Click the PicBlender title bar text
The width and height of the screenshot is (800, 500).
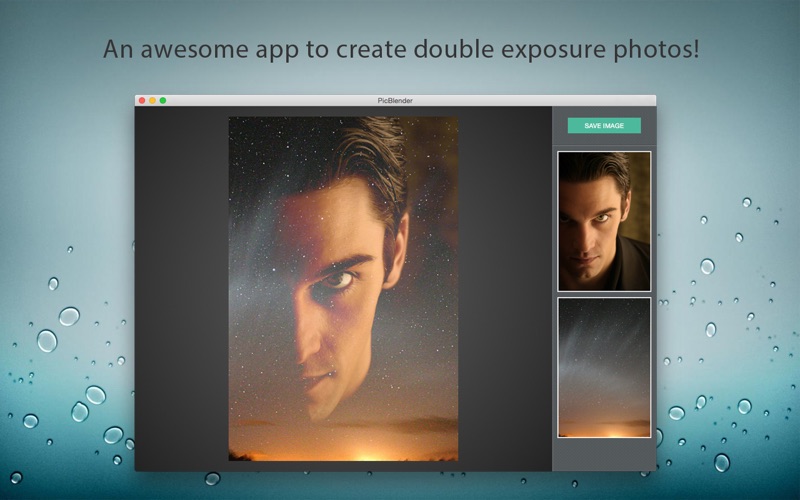tap(395, 101)
